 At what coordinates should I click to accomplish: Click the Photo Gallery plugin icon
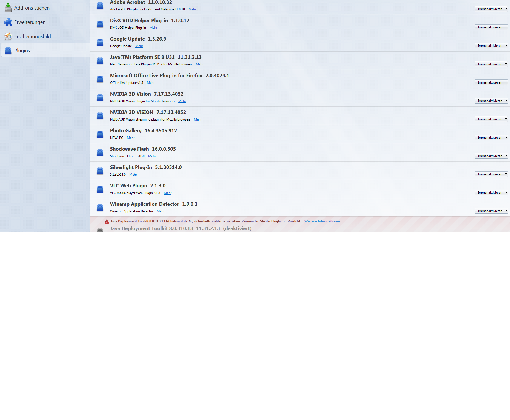100,134
